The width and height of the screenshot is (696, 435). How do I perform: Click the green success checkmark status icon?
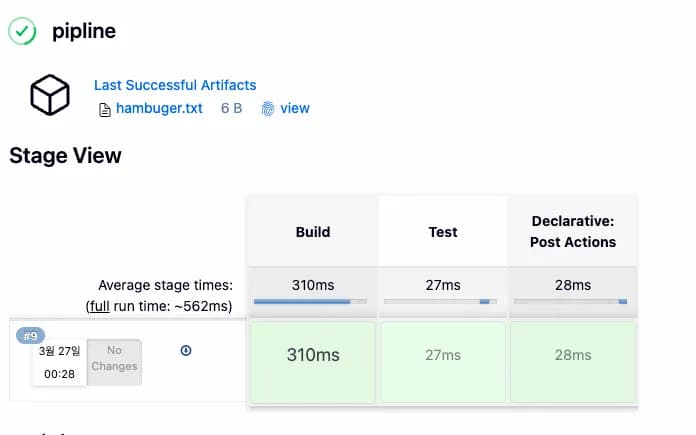click(22, 31)
